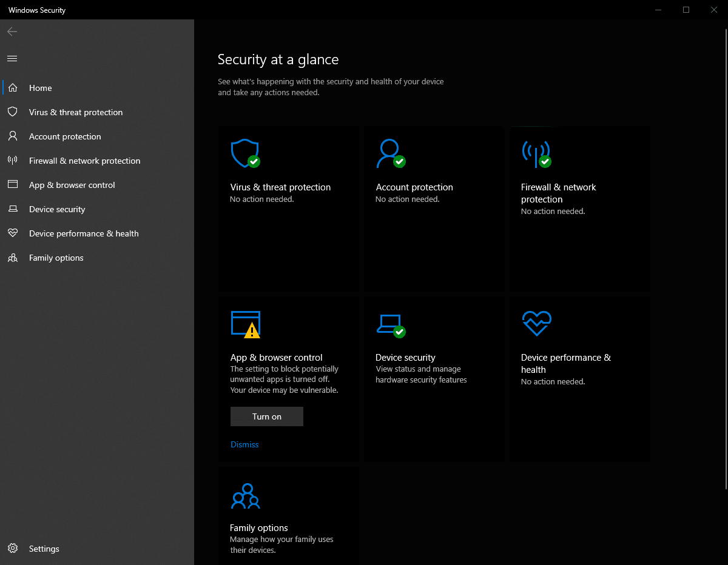Open Device performance & health from sidebar
The width and height of the screenshot is (728, 565).
(x=84, y=233)
